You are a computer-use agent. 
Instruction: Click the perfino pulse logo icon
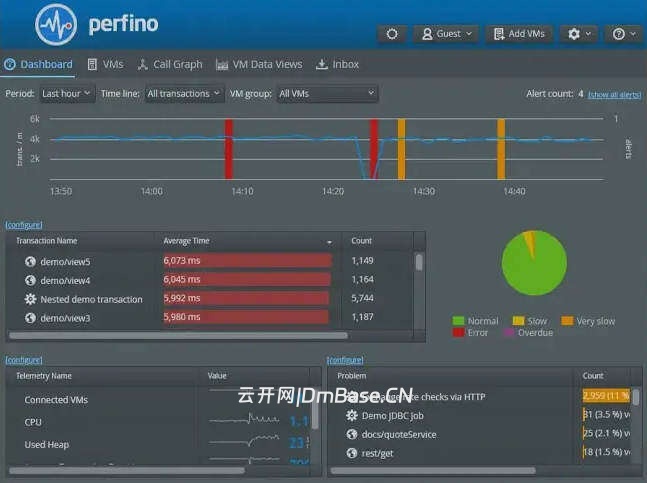[x=56, y=25]
